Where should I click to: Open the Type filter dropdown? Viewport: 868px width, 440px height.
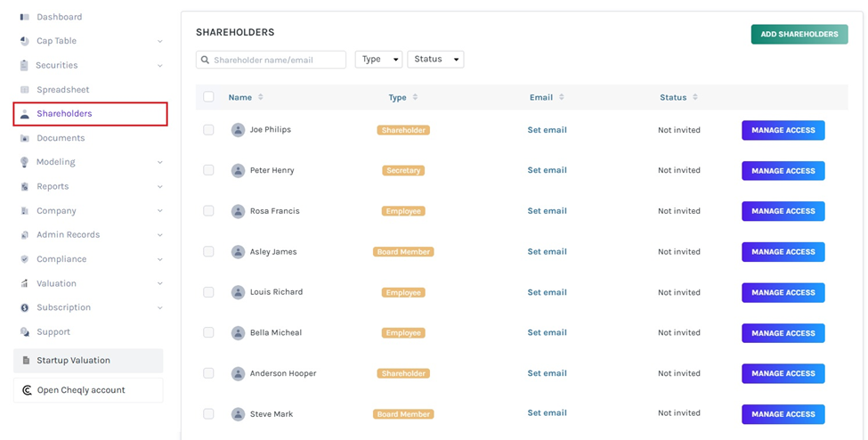(x=378, y=60)
